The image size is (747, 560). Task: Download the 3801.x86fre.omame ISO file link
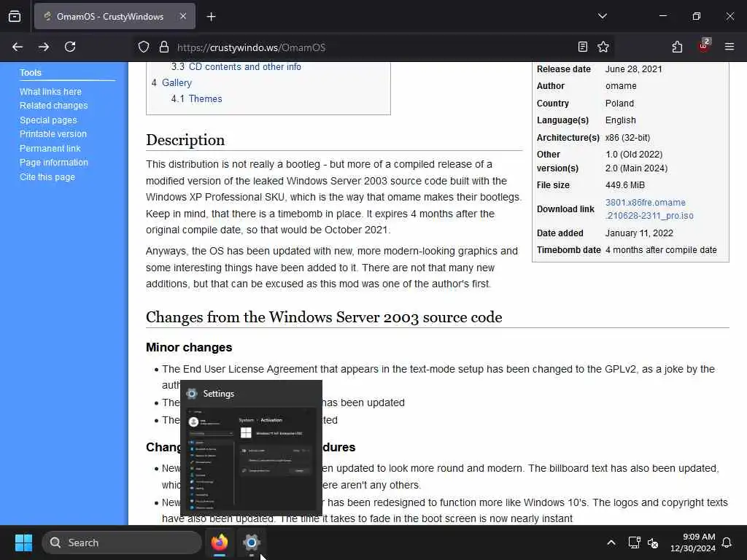(x=649, y=209)
